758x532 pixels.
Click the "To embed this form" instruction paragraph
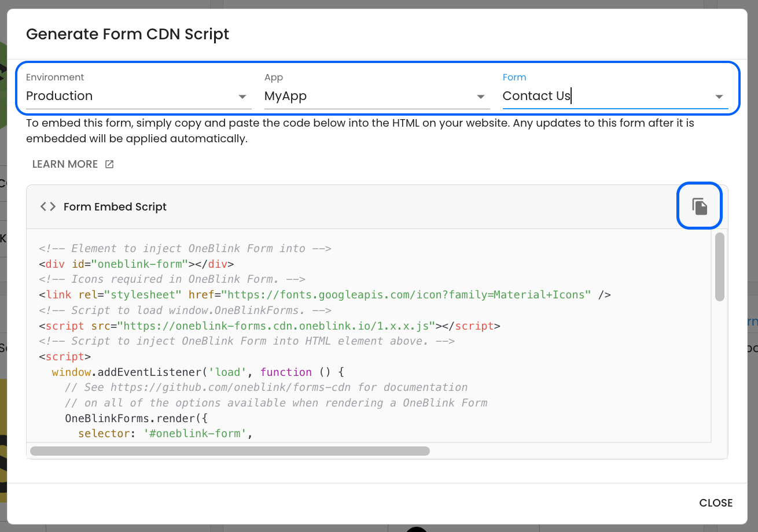[x=360, y=131]
